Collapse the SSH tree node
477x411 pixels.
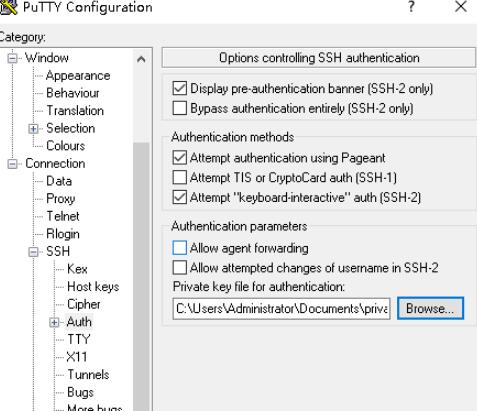coord(33,252)
